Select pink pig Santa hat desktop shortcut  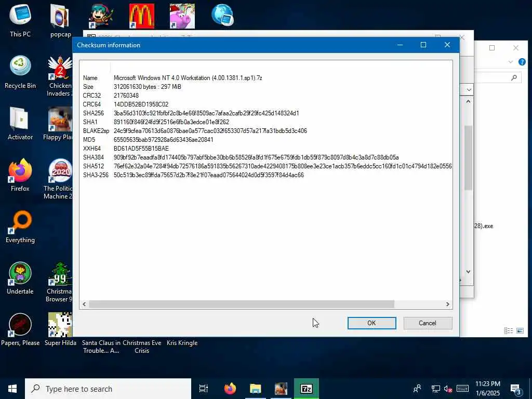(x=182, y=16)
